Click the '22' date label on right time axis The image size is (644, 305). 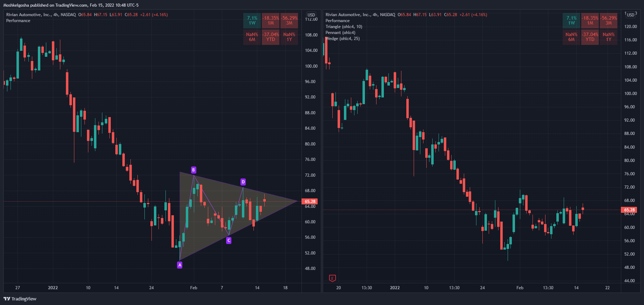click(x=608, y=287)
